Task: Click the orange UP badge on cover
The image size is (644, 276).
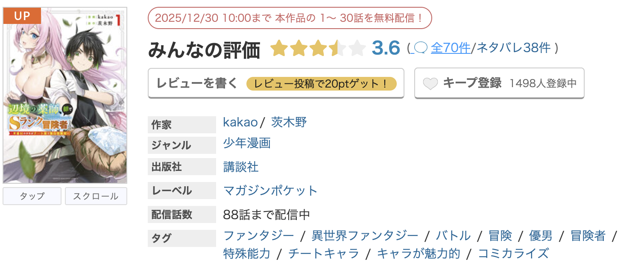Action: (22, 16)
